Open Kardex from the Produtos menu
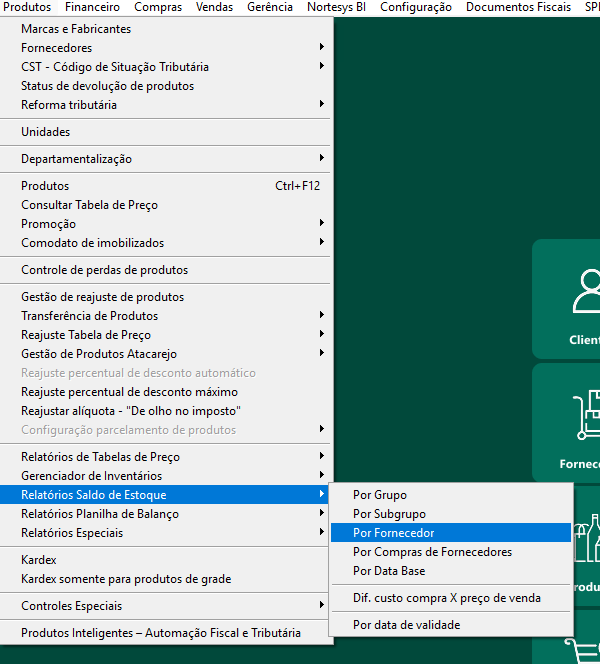This screenshot has width=600, height=664. tap(39, 560)
